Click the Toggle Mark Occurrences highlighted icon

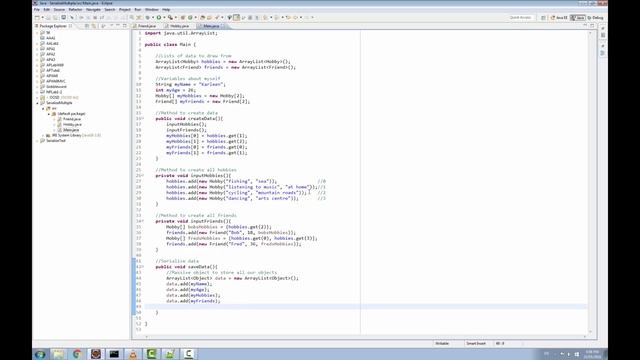[x=236, y=18]
